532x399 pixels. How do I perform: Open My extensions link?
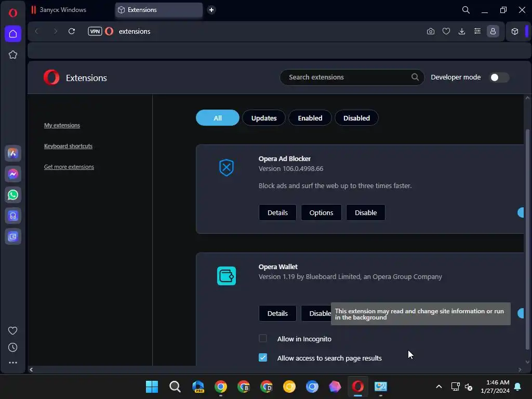[x=62, y=125]
